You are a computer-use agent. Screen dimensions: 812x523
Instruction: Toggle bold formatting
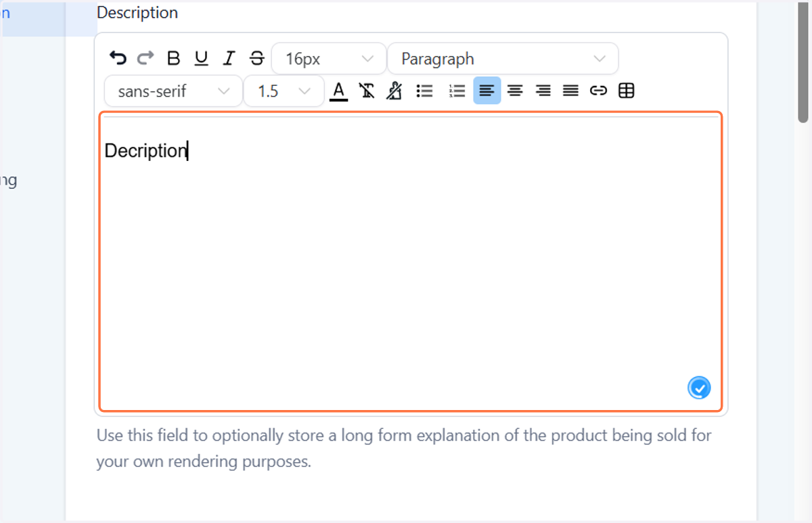173,58
